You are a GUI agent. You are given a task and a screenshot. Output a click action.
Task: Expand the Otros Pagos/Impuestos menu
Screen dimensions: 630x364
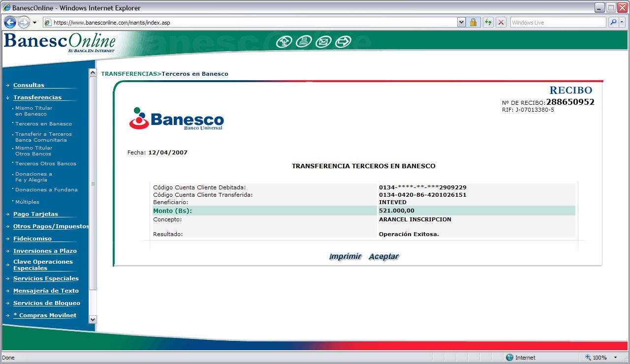pyautogui.click(x=51, y=226)
